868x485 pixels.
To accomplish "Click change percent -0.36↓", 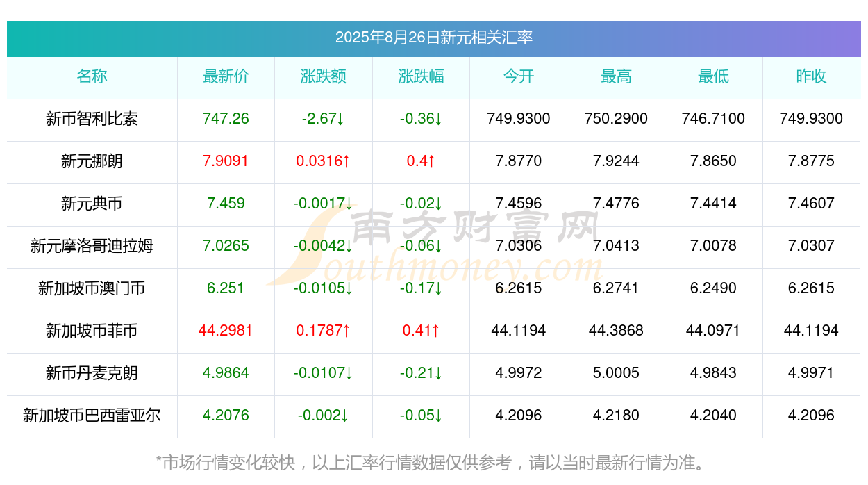I will click(421, 119).
